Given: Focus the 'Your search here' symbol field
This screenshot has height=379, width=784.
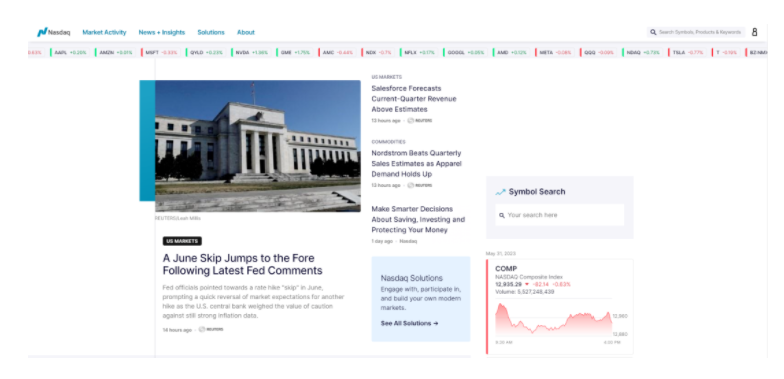Looking at the screenshot, I should (560, 215).
